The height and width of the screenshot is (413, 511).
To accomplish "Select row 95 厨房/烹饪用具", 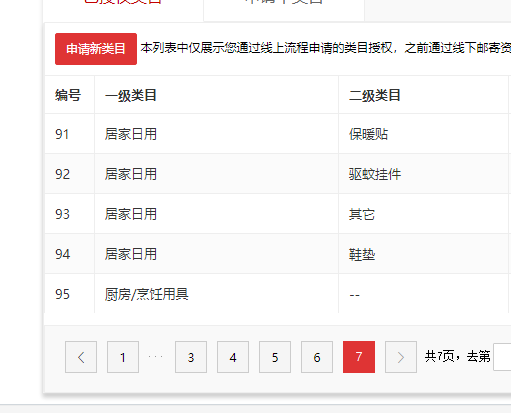I will coord(278,294).
